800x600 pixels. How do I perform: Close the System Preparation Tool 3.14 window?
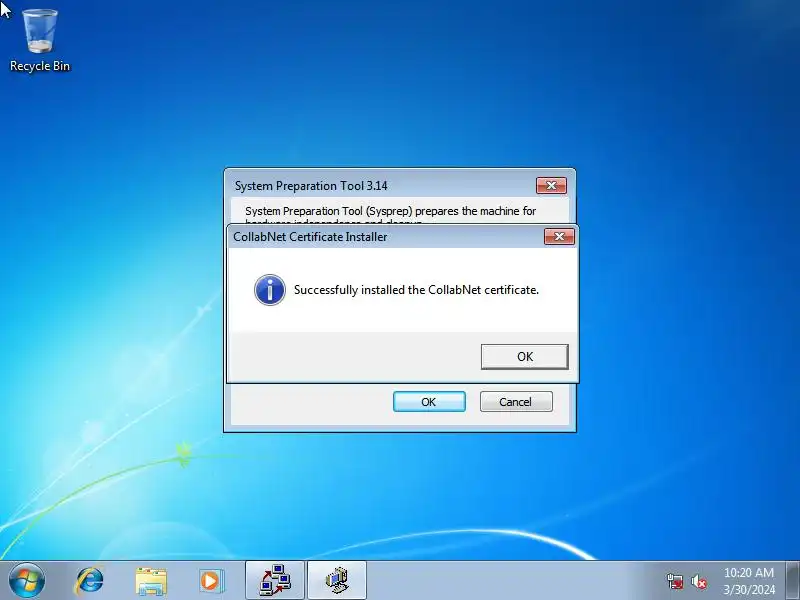click(551, 186)
